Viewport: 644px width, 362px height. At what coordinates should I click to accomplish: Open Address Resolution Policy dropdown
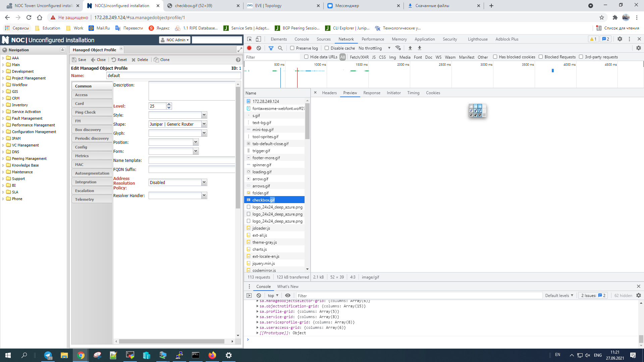(204, 182)
